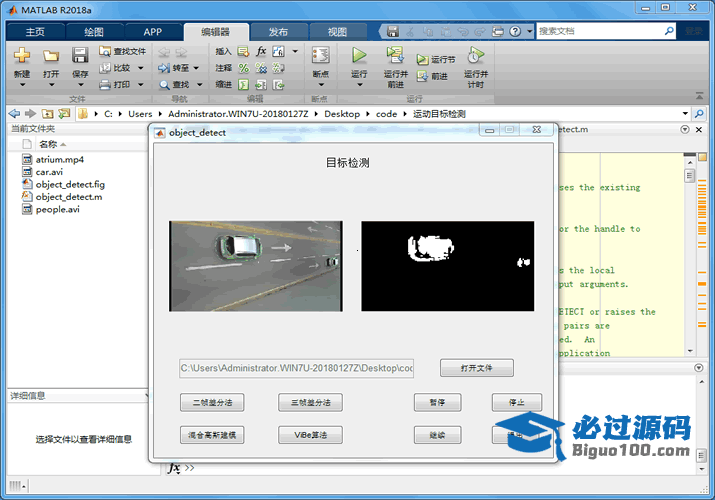This screenshot has width=715, height=500.
Task: Click the 暂停 button
Action: pos(437,402)
